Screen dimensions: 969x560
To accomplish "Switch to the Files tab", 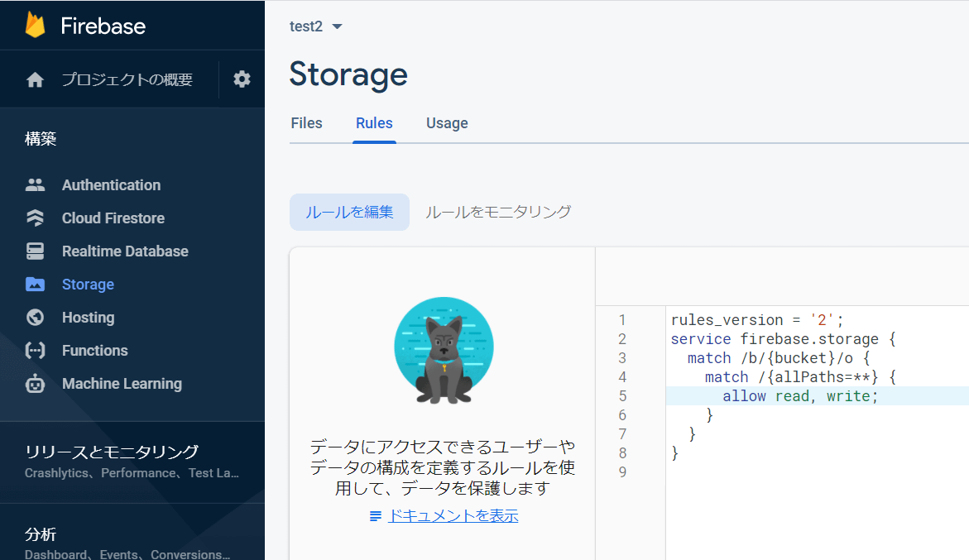I will tap(306, 123).
